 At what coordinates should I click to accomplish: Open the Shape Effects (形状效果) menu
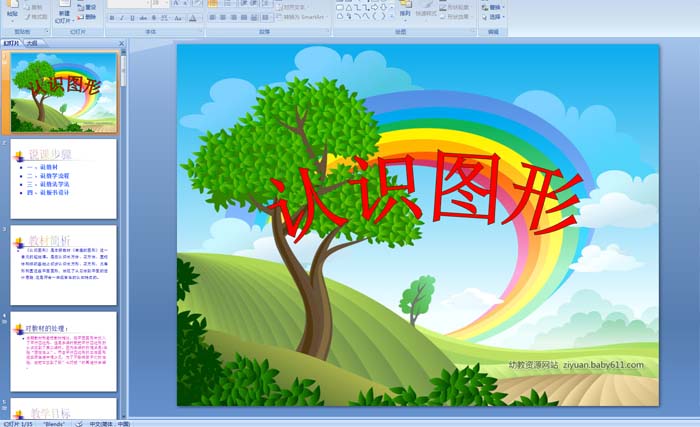click(454, 17)
